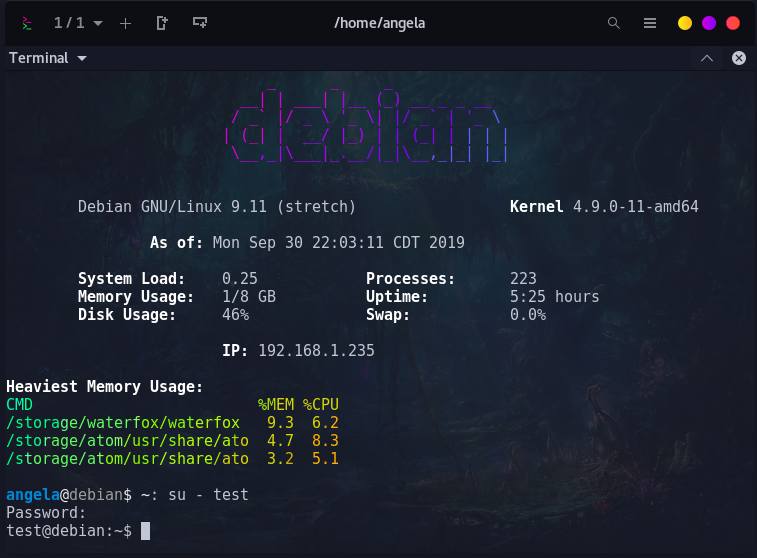Click the %CPU column header
This screenshot has width=757, height=558.
point(321,405)
